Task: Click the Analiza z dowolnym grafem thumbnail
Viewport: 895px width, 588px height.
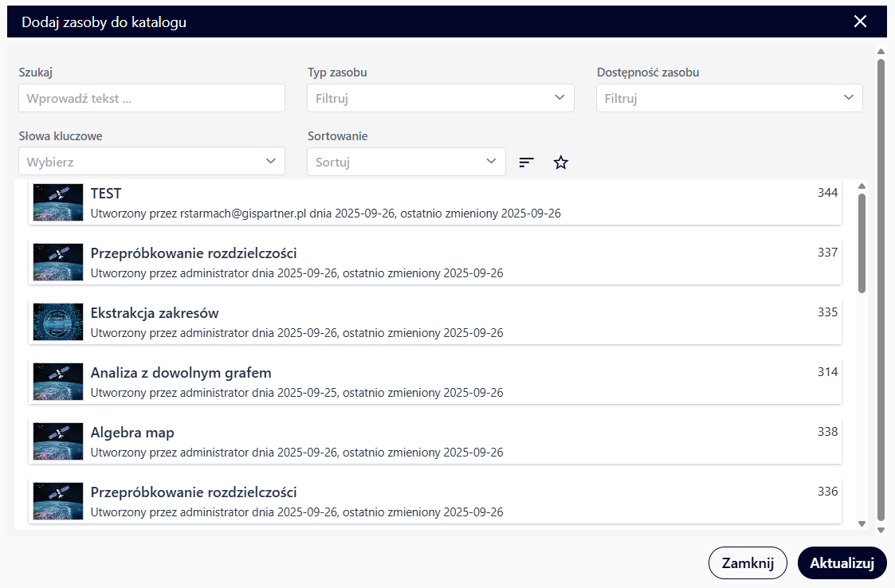Action: coord(58,382)
